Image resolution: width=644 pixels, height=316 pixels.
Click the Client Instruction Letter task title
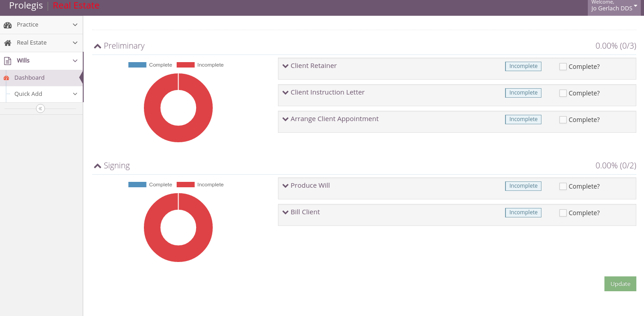pyautogui.click(x=327, y=92)
